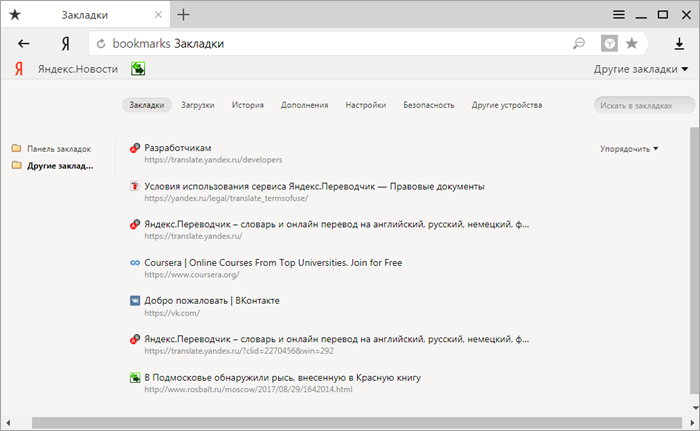Click the reload icon in address bar
Viewport: 700px width, 431px height.
(x=101, y=43)
